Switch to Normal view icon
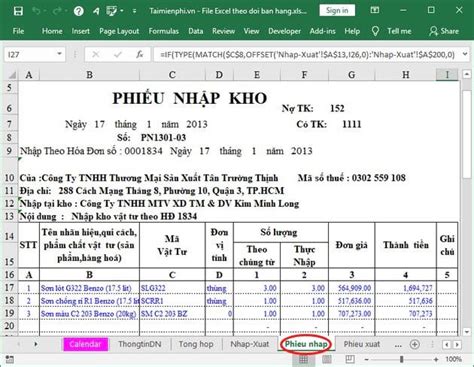Screen dimensions: 474x367 pyautogui.click(x=303, y=359)
